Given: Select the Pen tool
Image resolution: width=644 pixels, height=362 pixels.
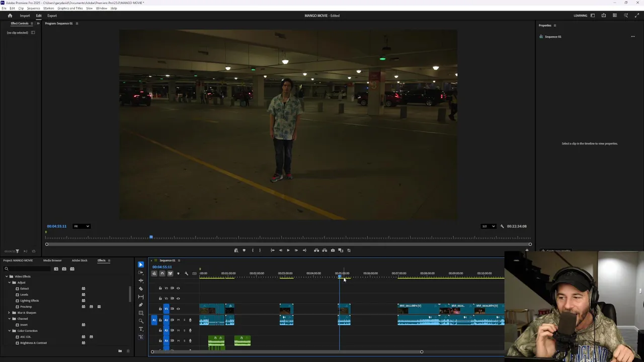Looking at the screenshot, I should tap(141, 305).
